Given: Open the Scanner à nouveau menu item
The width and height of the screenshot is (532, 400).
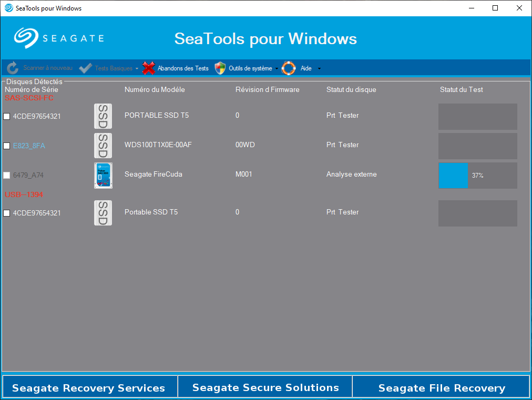Looking at the screenshot, I should [47, 68].
